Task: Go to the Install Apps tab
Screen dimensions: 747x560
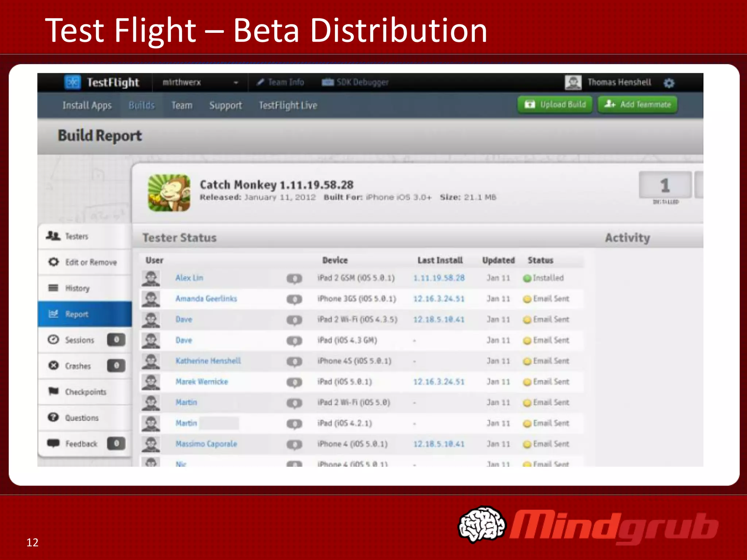Action: point(87,105)
